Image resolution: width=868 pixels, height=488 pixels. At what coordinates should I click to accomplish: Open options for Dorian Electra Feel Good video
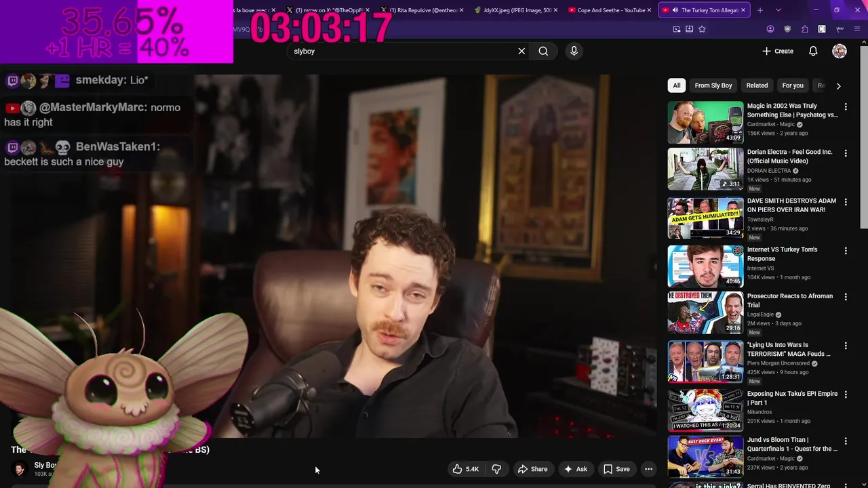[846, 153]
